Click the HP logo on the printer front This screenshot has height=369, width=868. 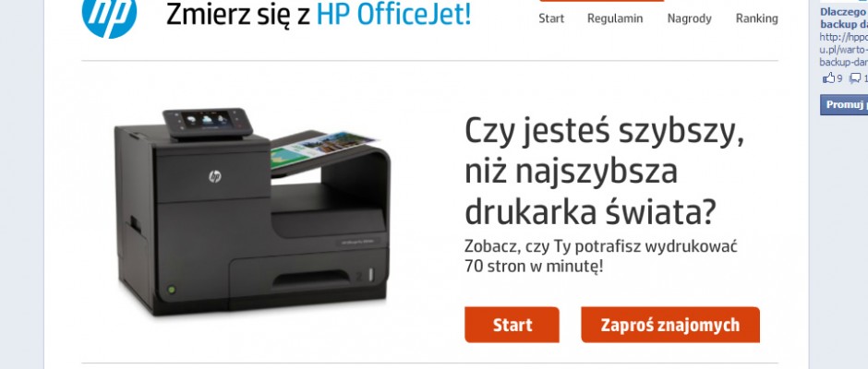tap(215, 176)
